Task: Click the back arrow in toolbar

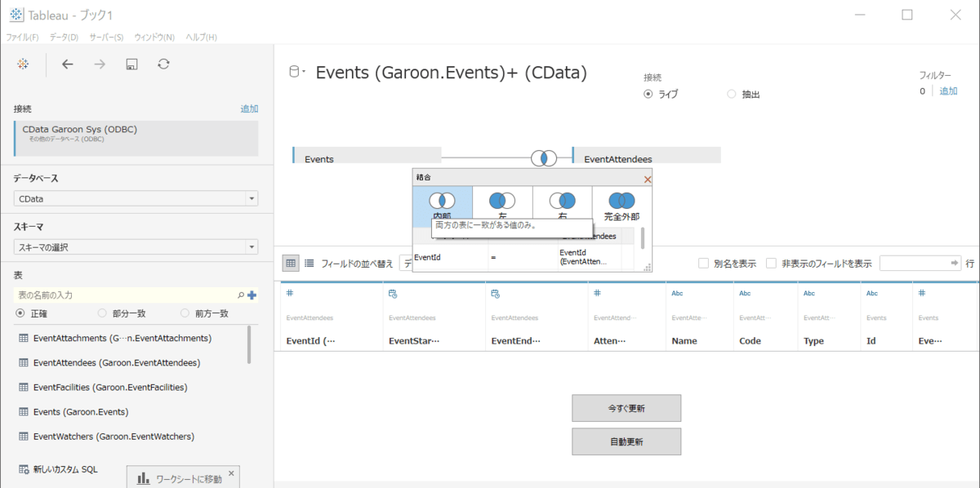Action: click(x=68, y=64)
